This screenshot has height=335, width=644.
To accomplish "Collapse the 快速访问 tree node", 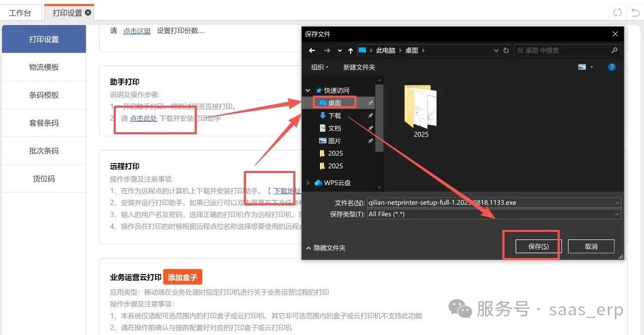I will click(x=308, y=91).
